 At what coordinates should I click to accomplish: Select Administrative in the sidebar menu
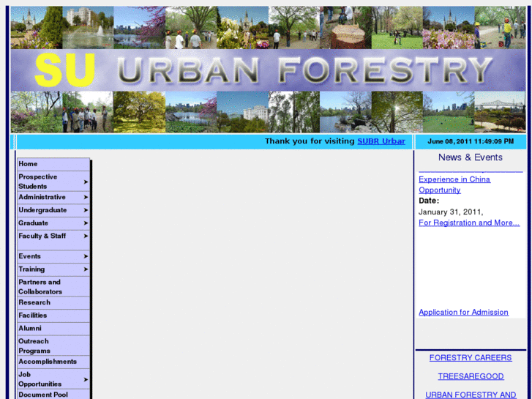tap(53, 197)
